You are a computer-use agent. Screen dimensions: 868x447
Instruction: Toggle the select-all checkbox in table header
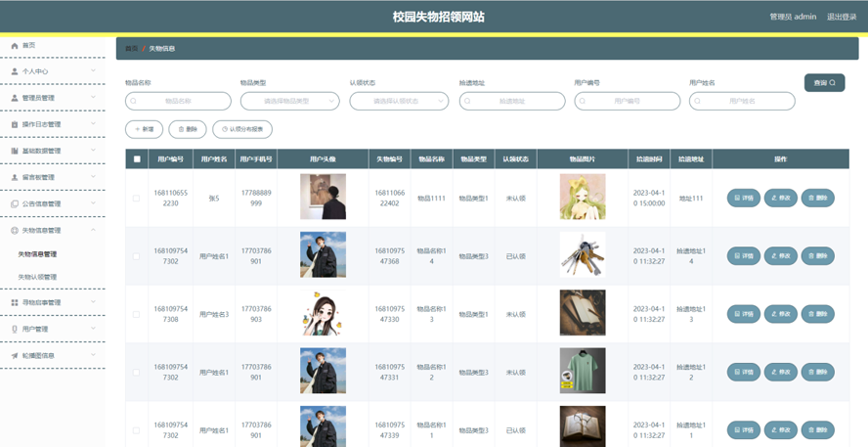(x=137, y=158)
